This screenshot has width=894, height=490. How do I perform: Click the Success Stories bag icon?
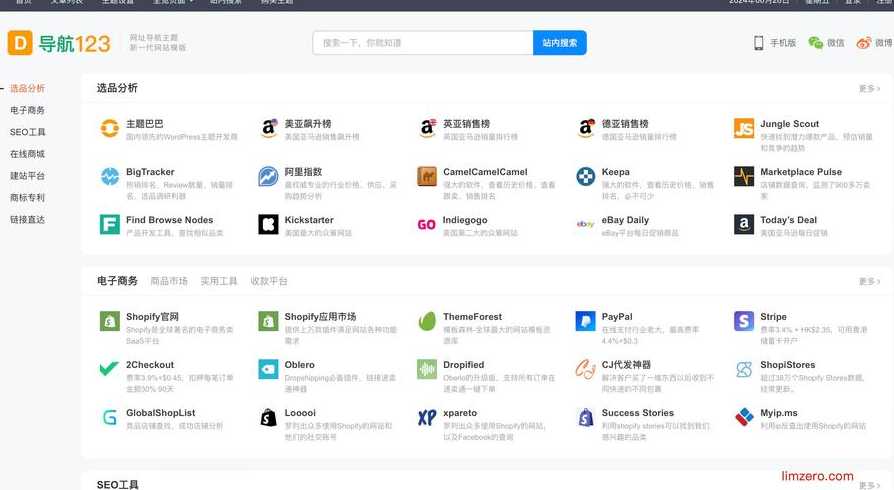click(x=586, y=417)
